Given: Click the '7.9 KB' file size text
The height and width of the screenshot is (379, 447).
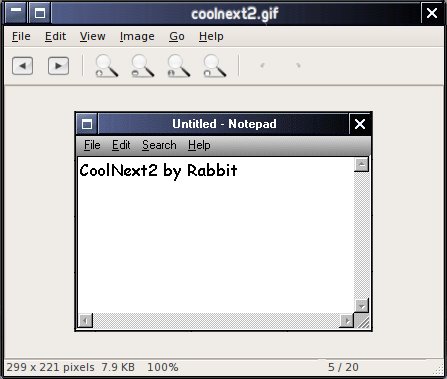Looking at the screenshot, I should (x=118, y=367).
